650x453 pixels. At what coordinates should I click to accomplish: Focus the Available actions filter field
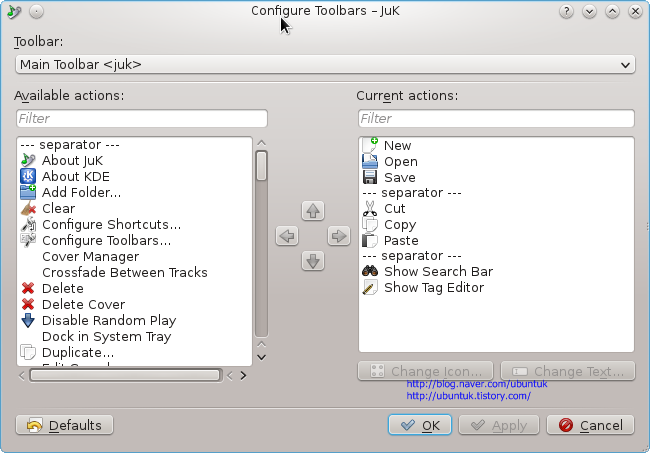[x=142, y=119]
